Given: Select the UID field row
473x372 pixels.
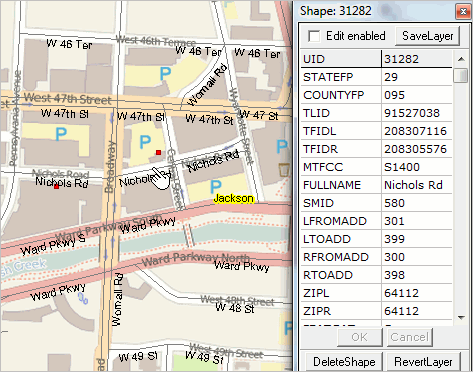Looking at the screenshot, I should pyautogui.click(x=376, y=59).
